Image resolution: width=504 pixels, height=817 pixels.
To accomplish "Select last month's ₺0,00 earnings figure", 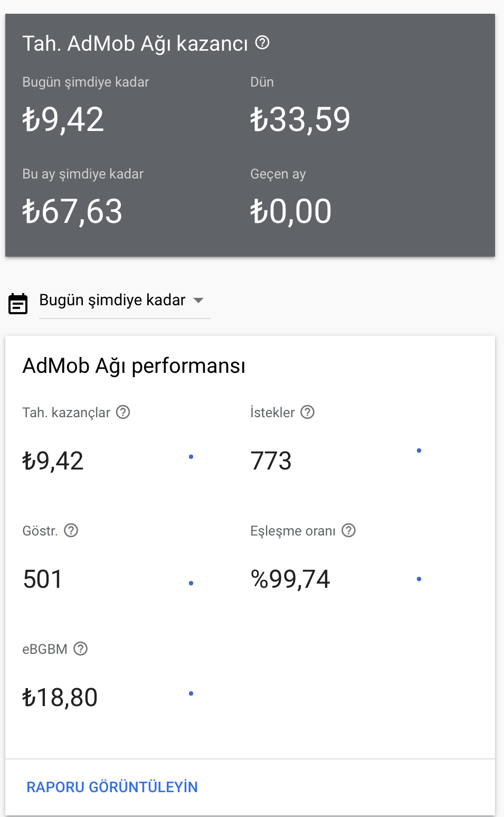I will 291,211.
